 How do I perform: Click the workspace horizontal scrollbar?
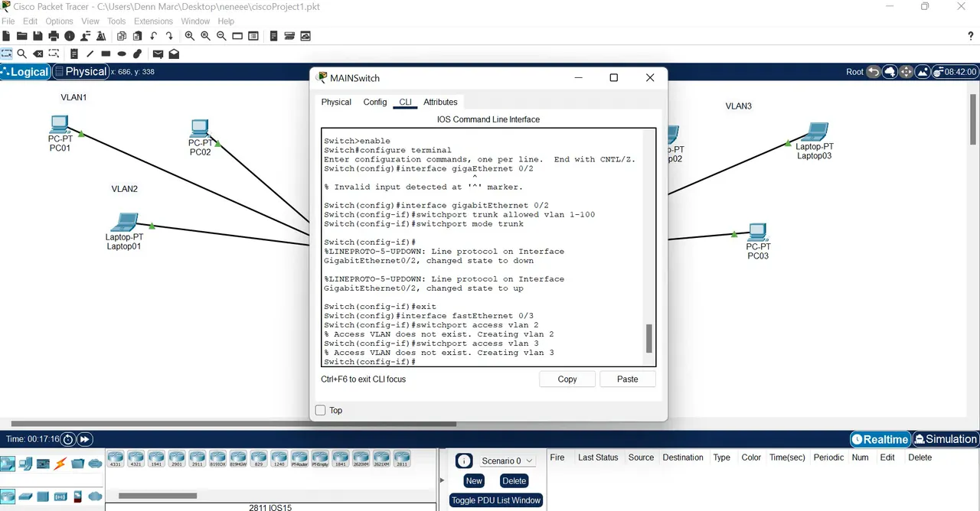234,424
